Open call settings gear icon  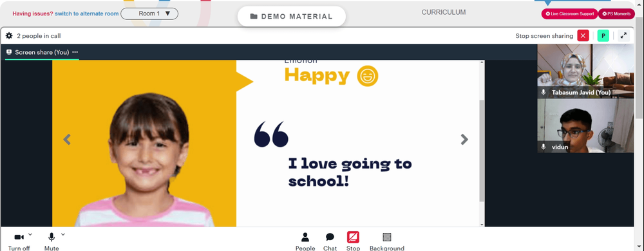9,35
